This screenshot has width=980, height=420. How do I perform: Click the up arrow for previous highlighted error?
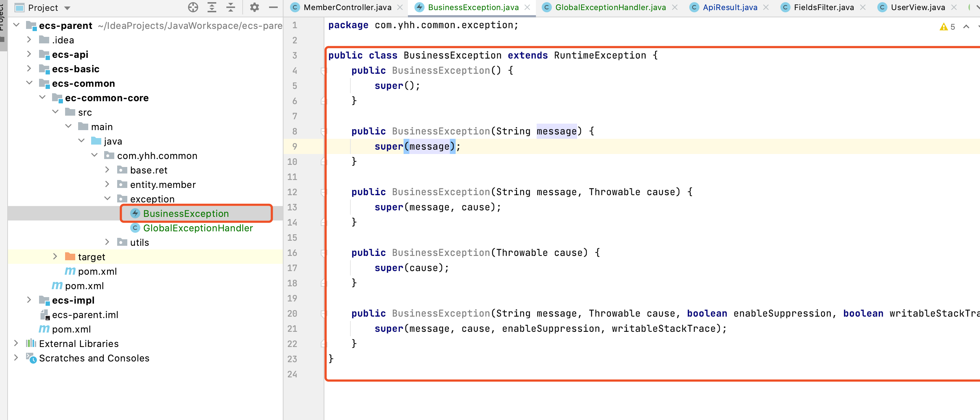tap(966, 27)
